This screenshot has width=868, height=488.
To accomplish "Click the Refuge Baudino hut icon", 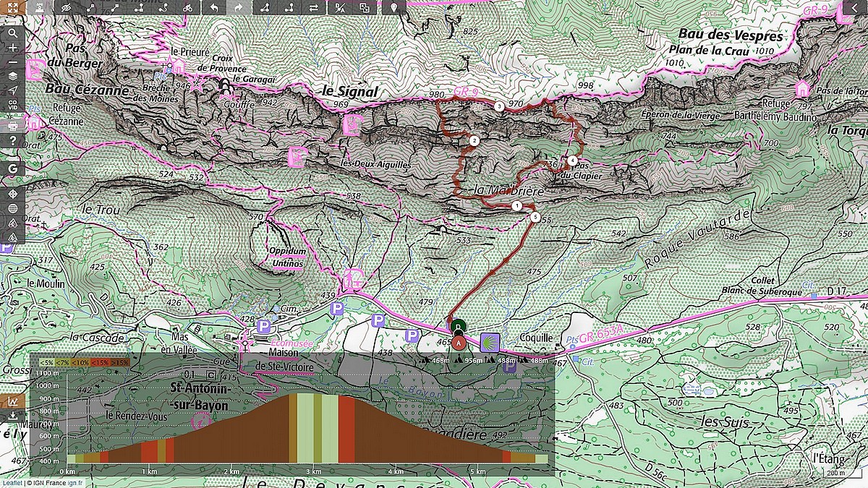I will 802,89.
